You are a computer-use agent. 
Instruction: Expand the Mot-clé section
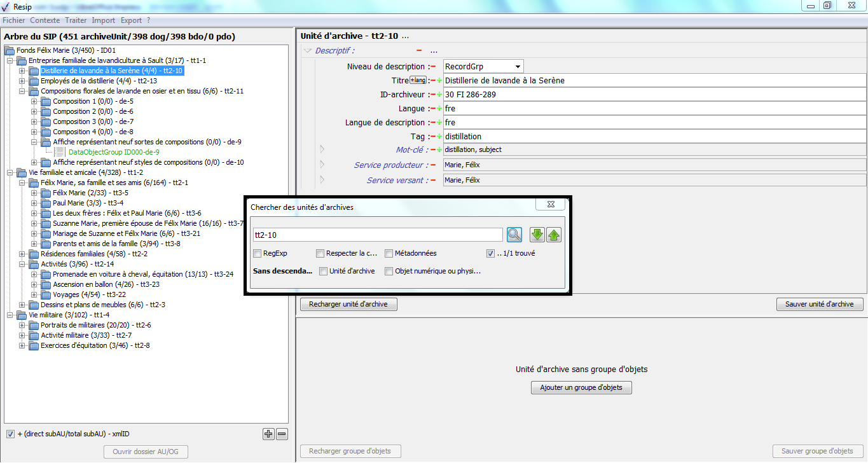[322, 149]
